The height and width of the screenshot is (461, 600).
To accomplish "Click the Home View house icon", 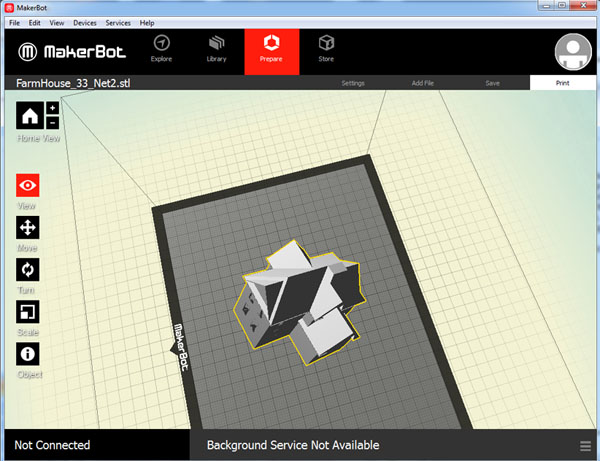I will pos(30,115).
